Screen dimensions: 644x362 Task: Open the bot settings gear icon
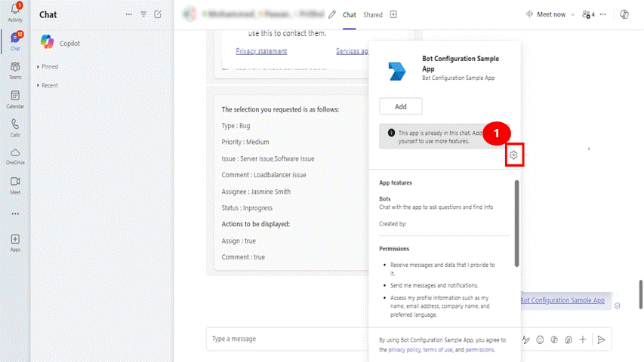coord(513,155)
